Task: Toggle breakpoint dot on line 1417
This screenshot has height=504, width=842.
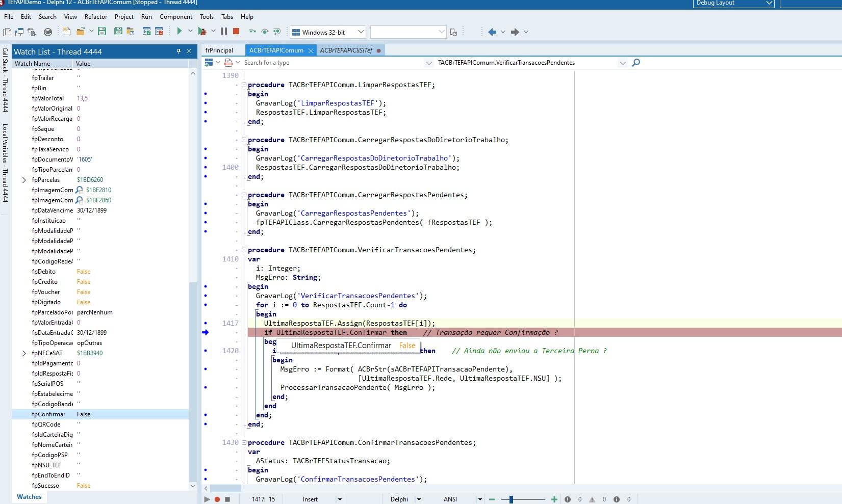Action: pyautogui.click(x=206, y=323)
